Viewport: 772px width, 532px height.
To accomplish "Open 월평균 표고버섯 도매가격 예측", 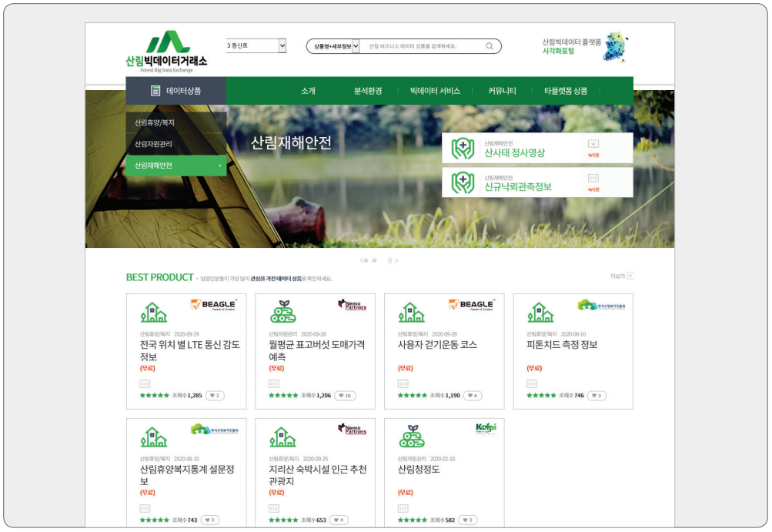I will tap(316, 351).
